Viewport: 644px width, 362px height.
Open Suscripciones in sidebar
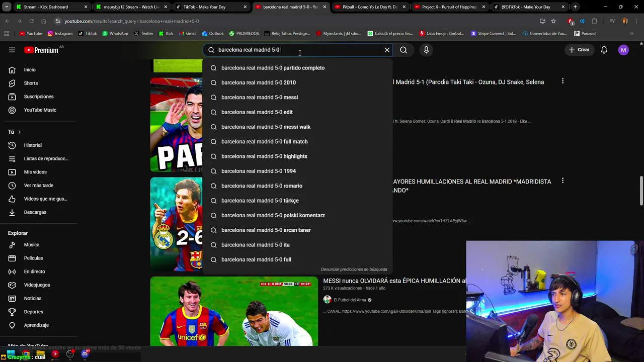[x=38, y=97]
